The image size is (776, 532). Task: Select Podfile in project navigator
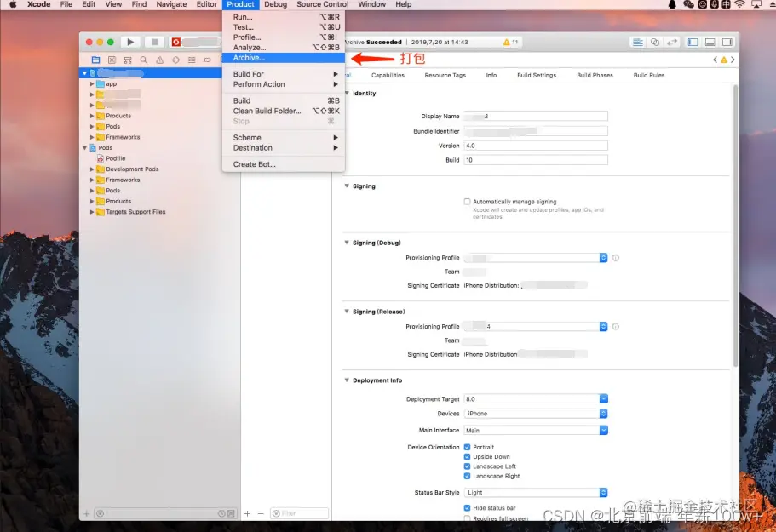pos(115,158)
